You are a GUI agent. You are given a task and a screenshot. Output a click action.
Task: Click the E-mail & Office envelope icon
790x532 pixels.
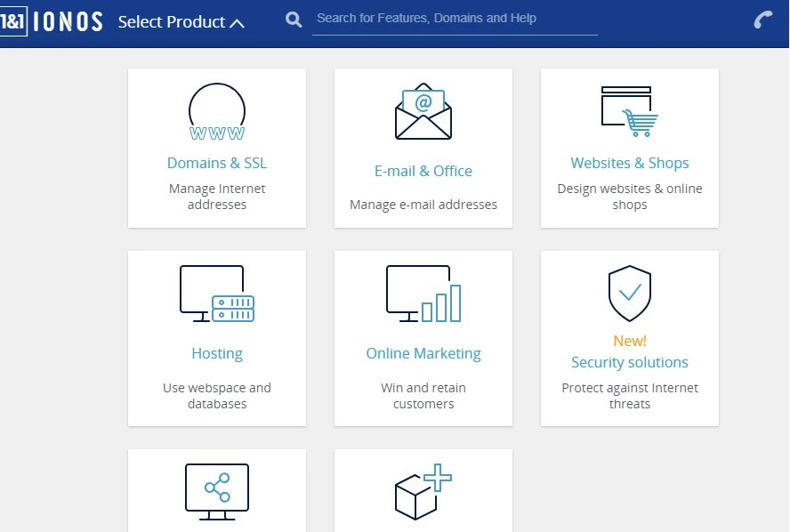point(423,111)
